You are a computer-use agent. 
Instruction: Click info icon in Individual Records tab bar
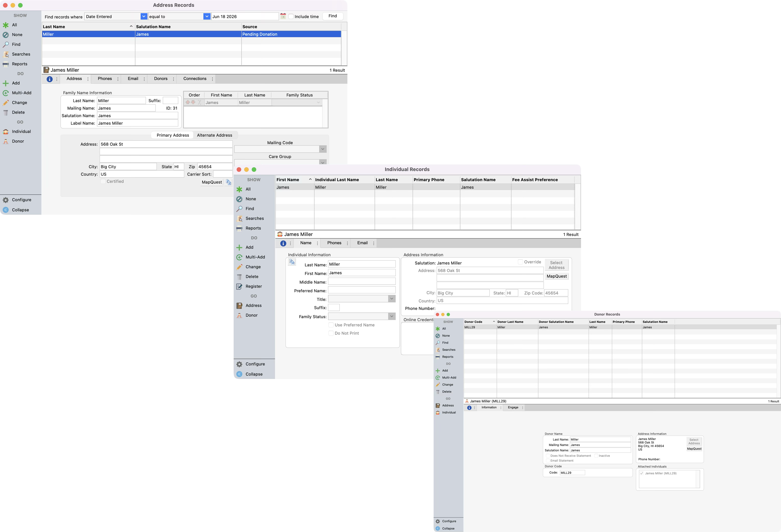click(x=283, y=243)
